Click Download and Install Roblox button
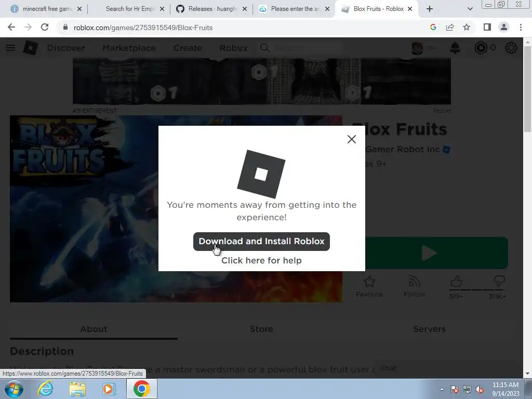 pos(261,242)
